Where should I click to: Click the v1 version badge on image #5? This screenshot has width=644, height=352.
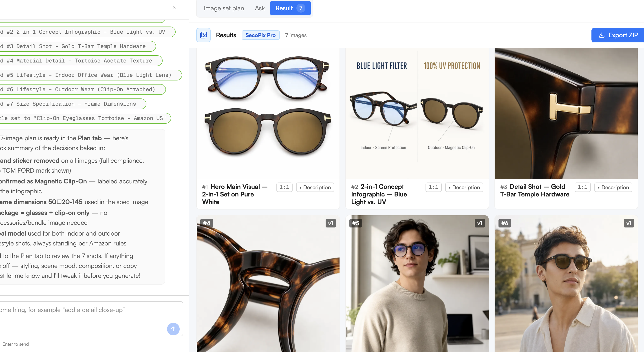[x=479, y=223]
